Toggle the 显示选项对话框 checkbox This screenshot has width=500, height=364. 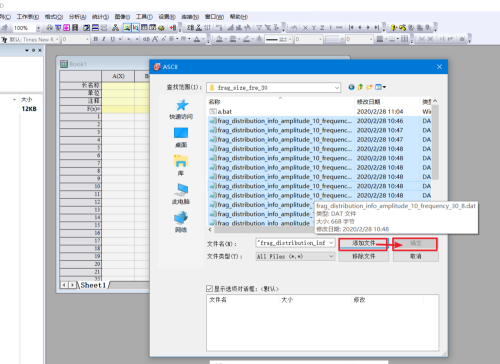coord(209,289)
